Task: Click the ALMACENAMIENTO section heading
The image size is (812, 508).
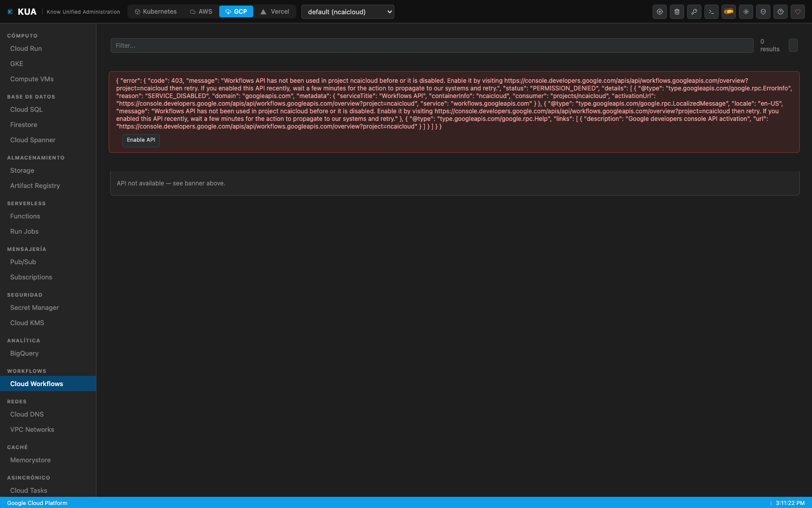Action: [36, 158]
